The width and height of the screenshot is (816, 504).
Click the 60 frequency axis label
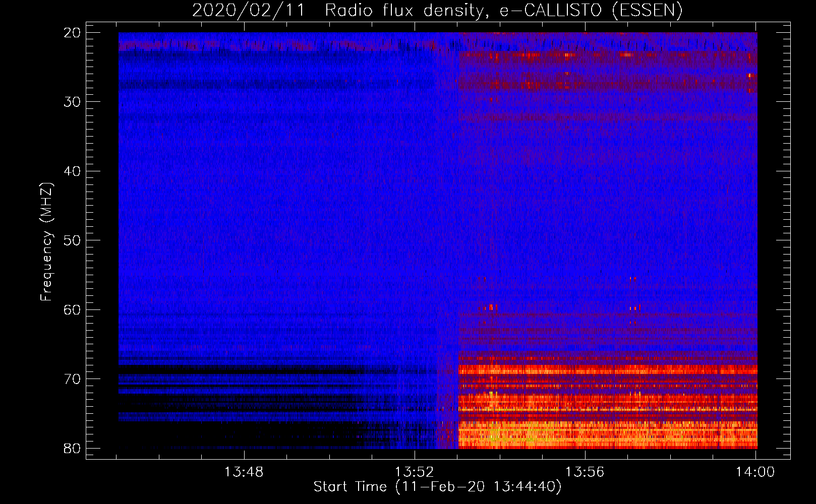pos(72,309)
